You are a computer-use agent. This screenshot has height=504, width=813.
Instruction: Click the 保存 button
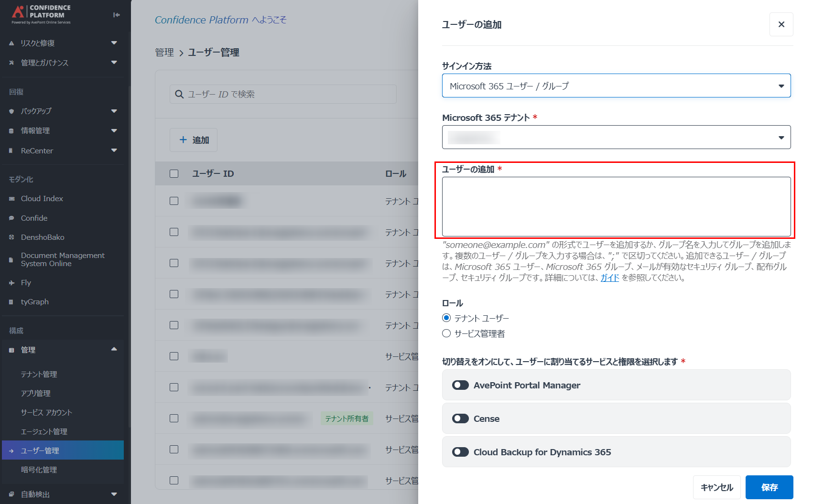[770, 487]
